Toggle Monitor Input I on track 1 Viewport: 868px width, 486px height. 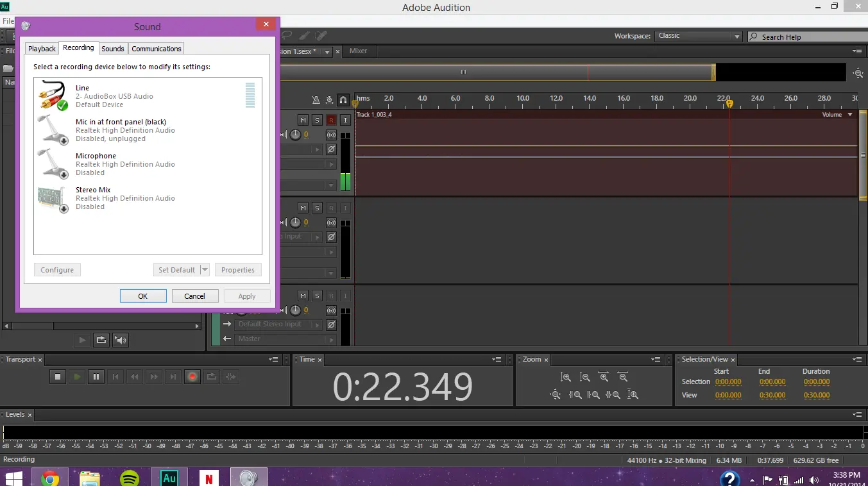[345, 120]
